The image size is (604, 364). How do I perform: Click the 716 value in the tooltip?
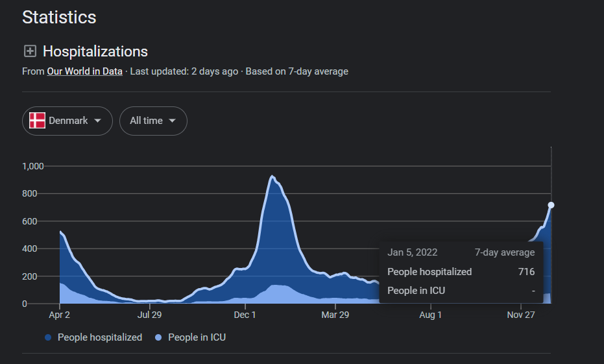pos(526,272)
